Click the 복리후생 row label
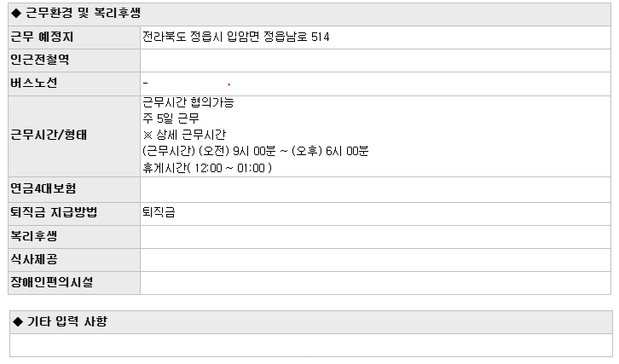 point(34,235)
